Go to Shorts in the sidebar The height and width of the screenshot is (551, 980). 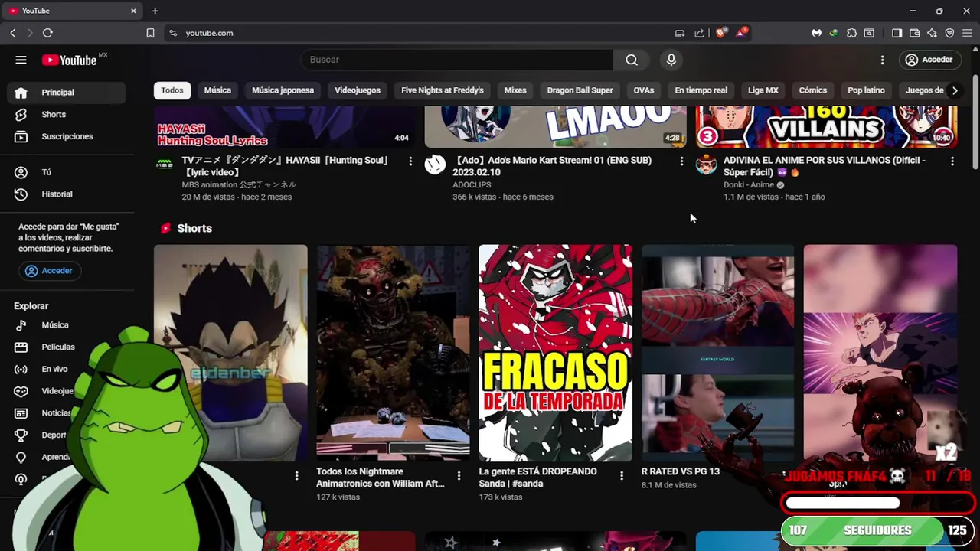[x=67, y=114]
